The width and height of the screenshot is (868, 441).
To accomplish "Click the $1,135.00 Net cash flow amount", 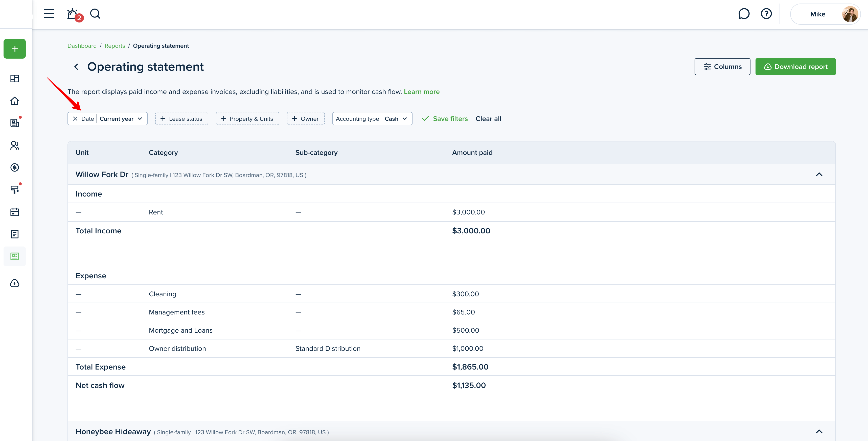I will click(x=469, y=385).
